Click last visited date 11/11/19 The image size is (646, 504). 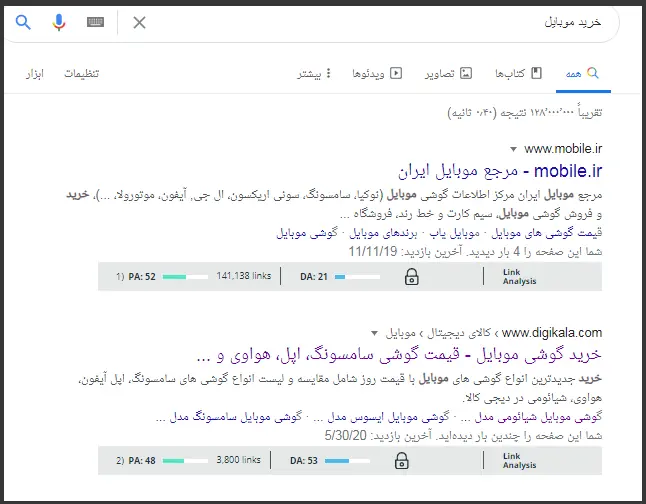click(372, 251)
